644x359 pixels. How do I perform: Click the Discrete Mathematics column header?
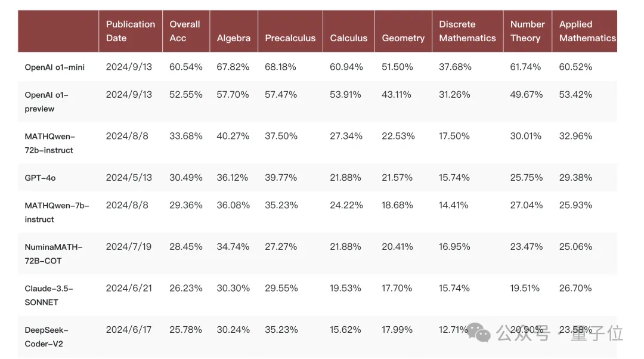click(467, 31)
